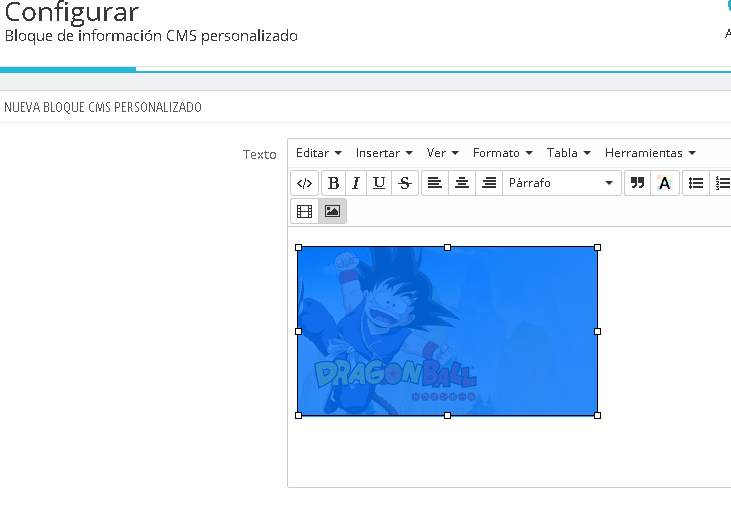731x505 pixels.
Task: Click the bottom-left image resize handle
Action: coord(298,415)
